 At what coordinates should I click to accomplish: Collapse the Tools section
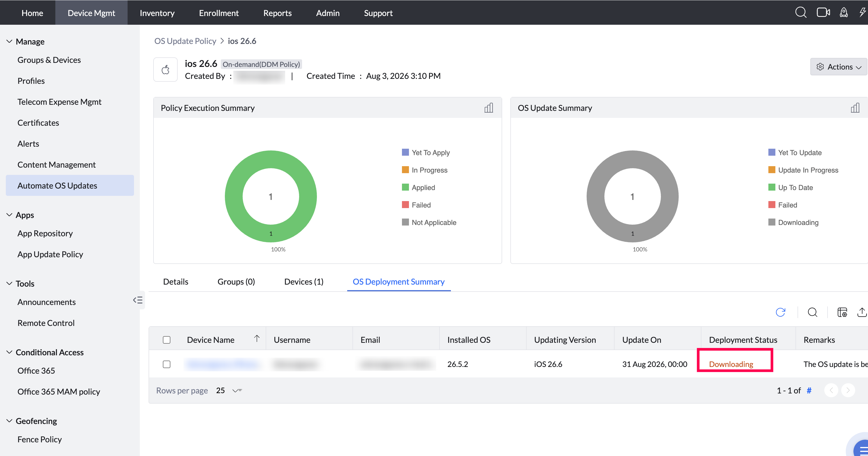point(9,283)
